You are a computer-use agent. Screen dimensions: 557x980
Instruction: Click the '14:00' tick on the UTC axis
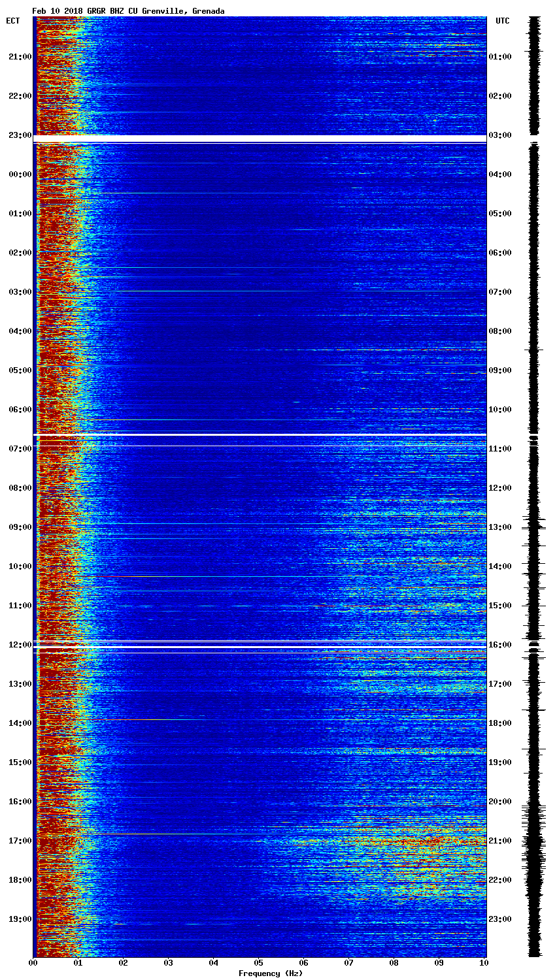(x=500, y=566)
